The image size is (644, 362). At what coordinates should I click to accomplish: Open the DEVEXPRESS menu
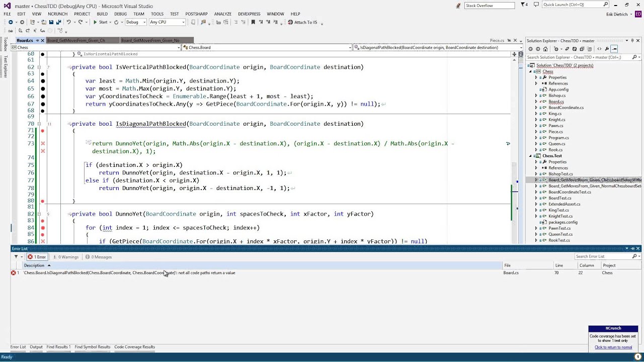click(249, 14)
